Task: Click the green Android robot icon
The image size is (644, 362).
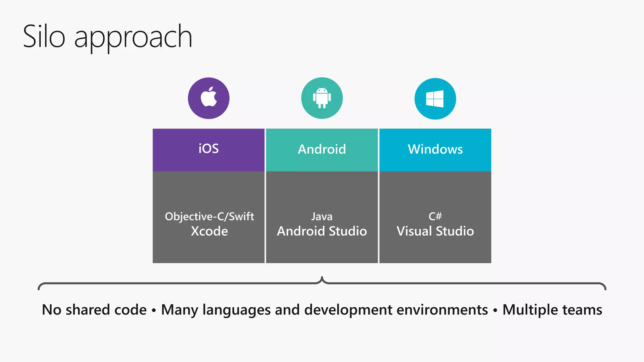Action: (322, 98)
